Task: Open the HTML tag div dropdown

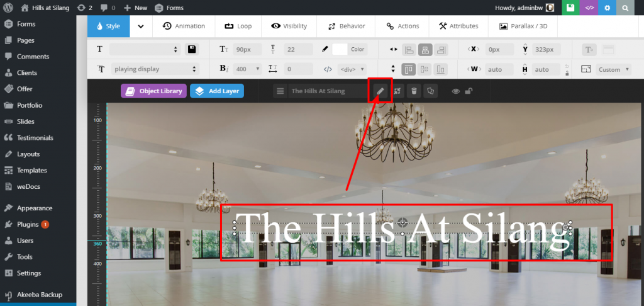Action: tap(352, 69)
